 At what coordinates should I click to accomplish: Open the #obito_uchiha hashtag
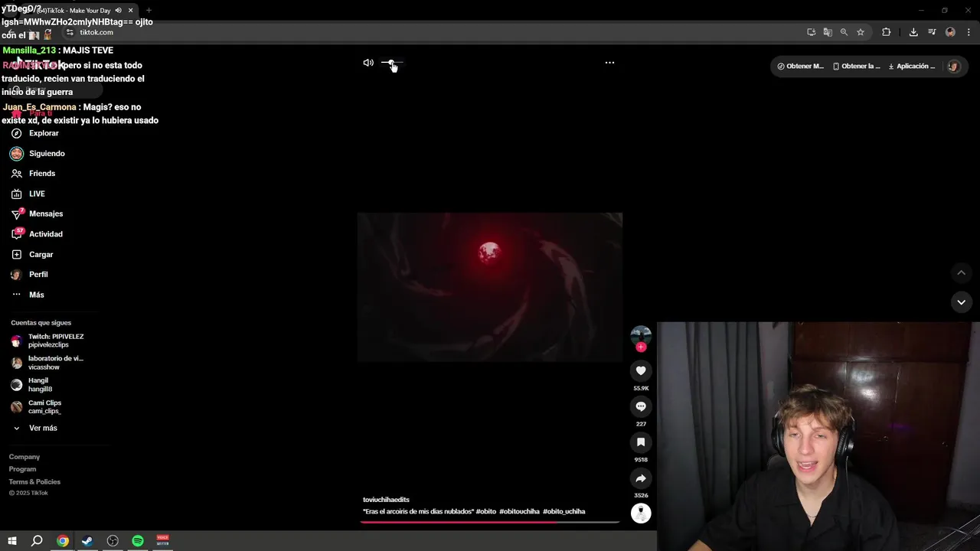(563, 511)
